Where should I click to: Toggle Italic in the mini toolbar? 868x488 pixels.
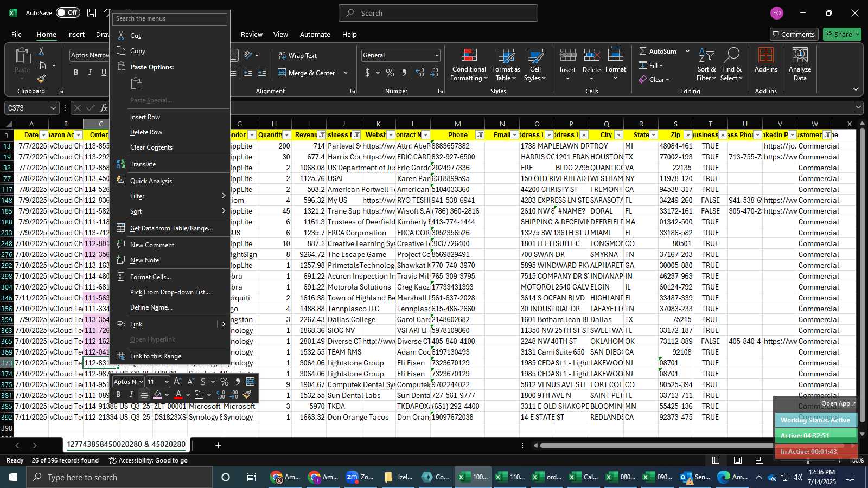(x=131, y=395)
